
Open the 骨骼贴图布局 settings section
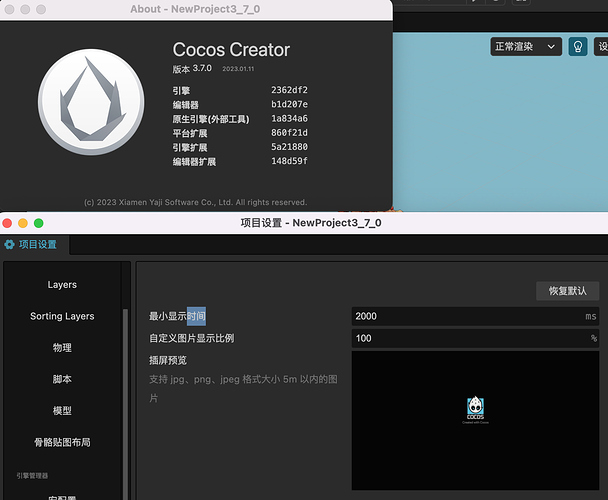tap(62, 442)
